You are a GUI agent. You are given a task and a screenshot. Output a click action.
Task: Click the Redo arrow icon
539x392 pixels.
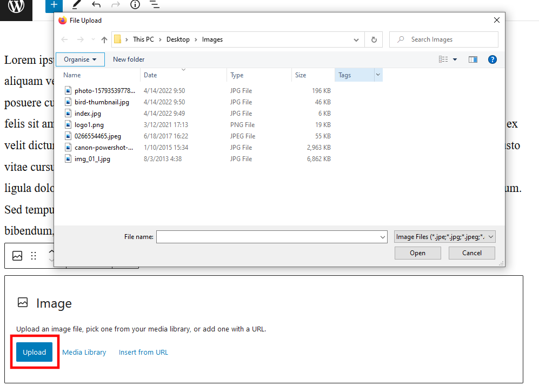click(x=115, y=5)
